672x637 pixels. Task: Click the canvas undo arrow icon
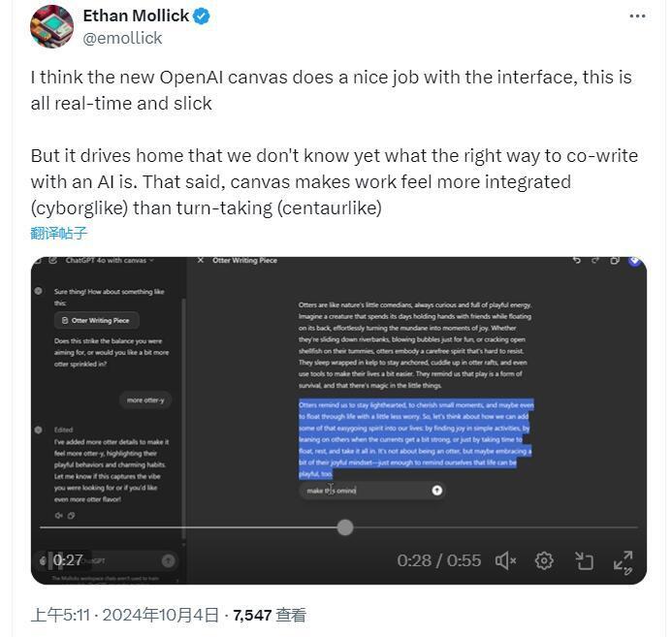click(x=576, y=260)
